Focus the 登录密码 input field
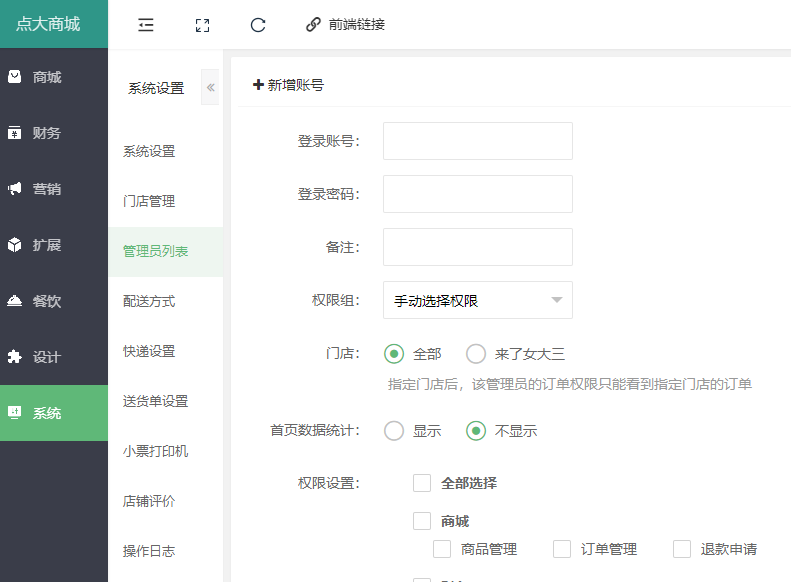 [x=478, y=194]
